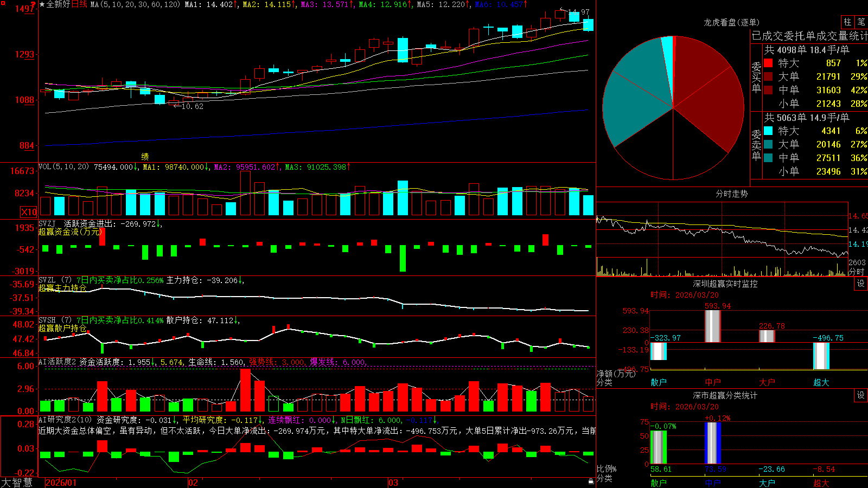The image size is (868, 488).
Task: Click 散户 label under 实时监控 chart
Action: pos(659,382)
